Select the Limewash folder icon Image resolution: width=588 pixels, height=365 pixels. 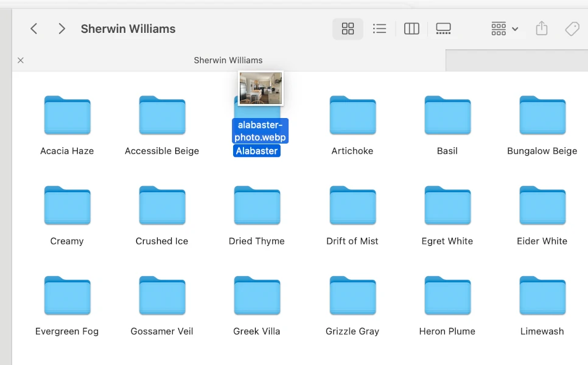click(542, 295)
